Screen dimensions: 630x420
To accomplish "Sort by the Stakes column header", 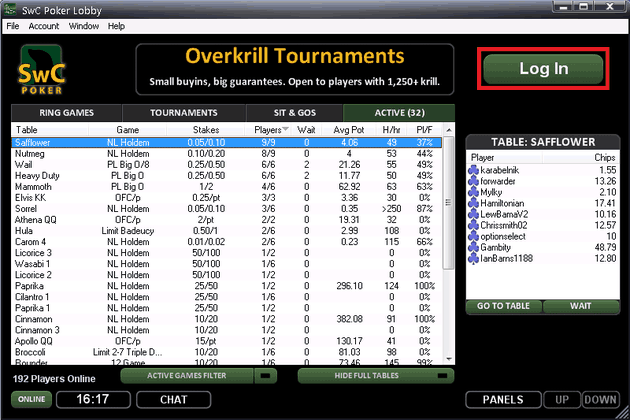I will (206, 130).
